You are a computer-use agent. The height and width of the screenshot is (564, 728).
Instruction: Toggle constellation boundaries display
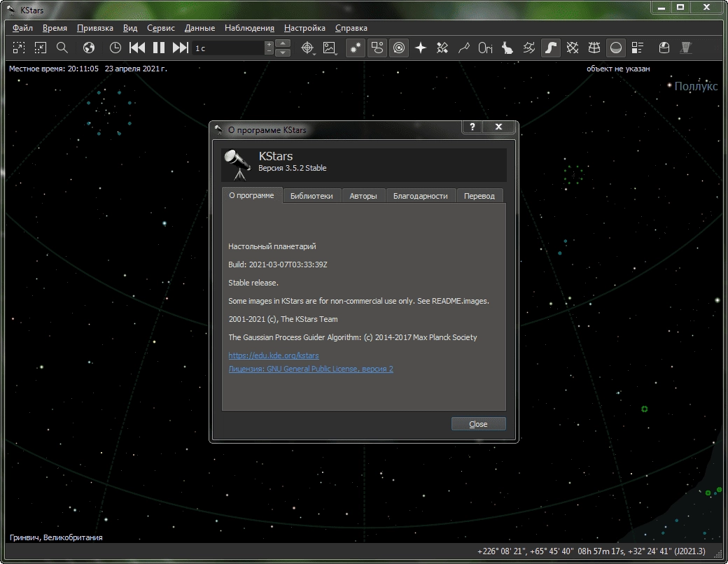pos(528,48)
